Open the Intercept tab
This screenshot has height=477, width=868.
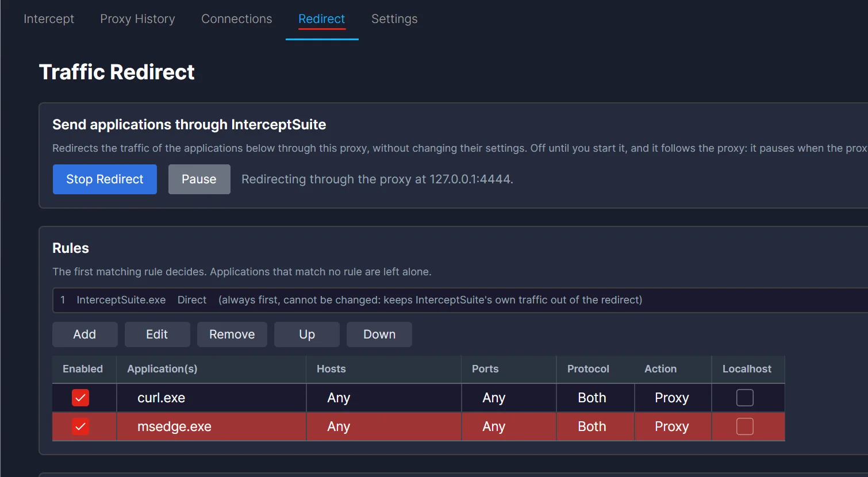point(49,19)
